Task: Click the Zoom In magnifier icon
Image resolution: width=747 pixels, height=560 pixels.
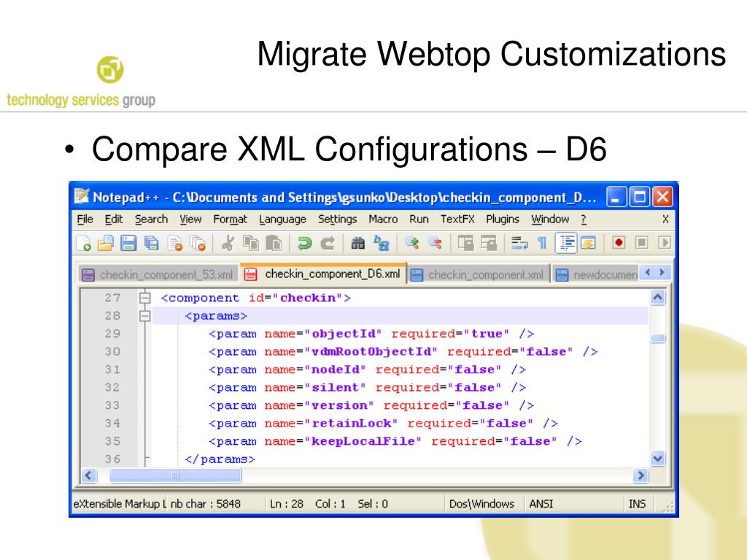Action: tap(411, 244)
